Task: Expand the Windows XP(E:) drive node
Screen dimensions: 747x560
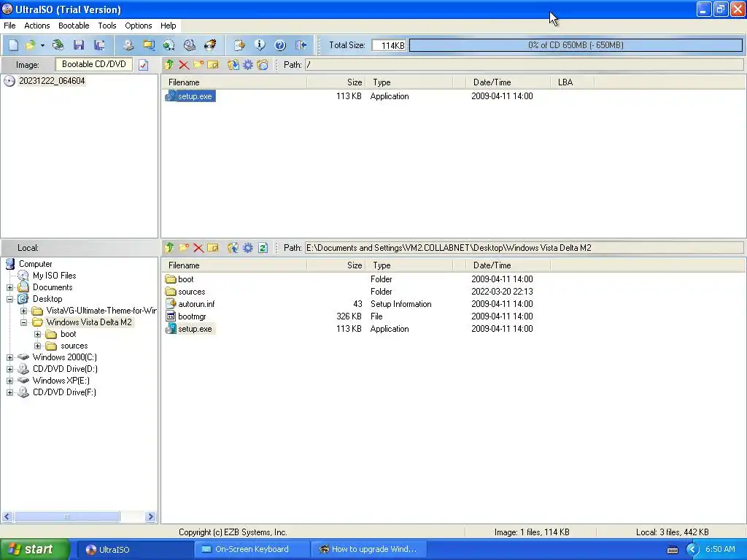Action: click(9, 381)
